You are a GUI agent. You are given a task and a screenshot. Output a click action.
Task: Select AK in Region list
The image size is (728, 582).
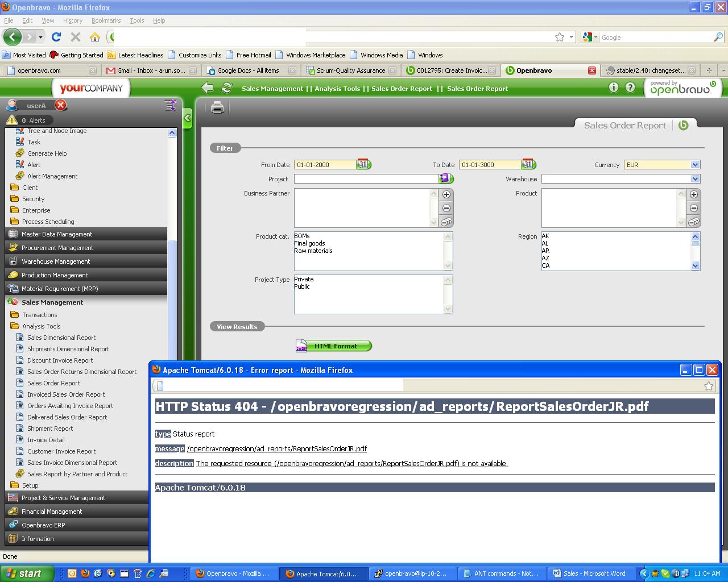(545, 236)
